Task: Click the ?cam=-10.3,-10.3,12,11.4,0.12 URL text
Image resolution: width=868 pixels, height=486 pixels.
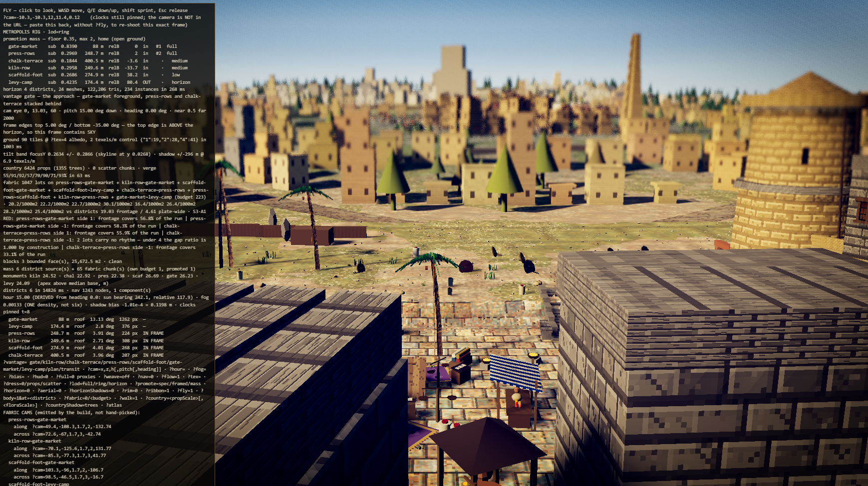Action: [x=41, y=17]
